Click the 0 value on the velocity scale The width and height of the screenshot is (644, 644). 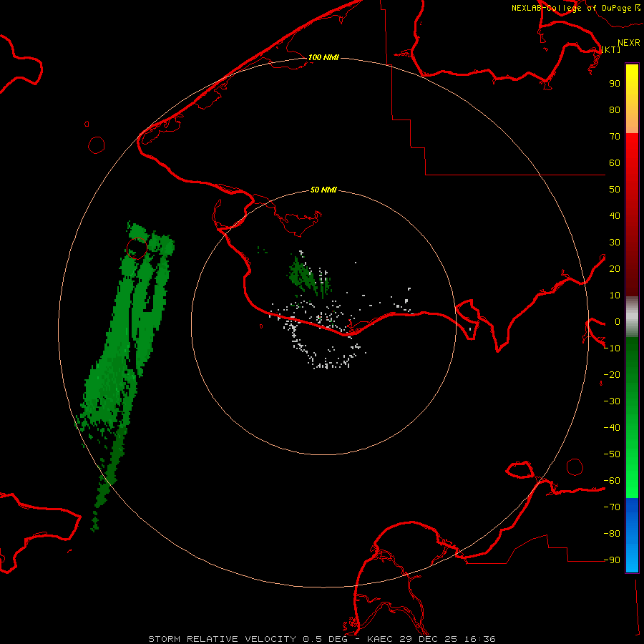click(x=618, y=322)
